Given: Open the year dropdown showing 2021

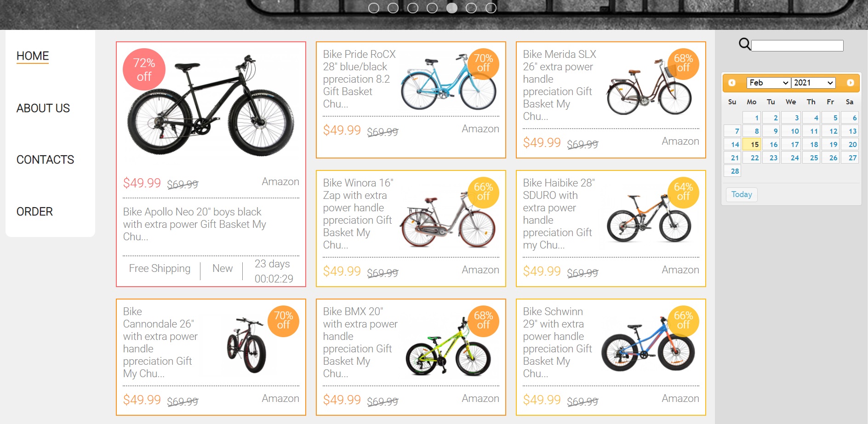Looking at the screenshot, I should [813, 83].
